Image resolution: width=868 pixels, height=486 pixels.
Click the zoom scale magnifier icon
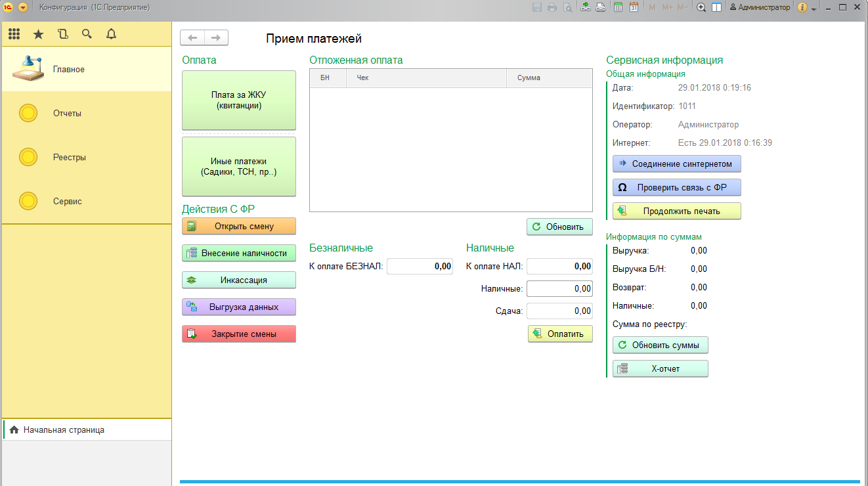coord(701,7)
